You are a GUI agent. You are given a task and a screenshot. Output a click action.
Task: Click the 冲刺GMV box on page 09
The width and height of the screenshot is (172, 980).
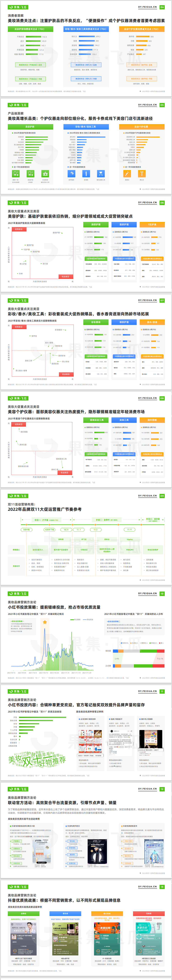tap(130, 550)
